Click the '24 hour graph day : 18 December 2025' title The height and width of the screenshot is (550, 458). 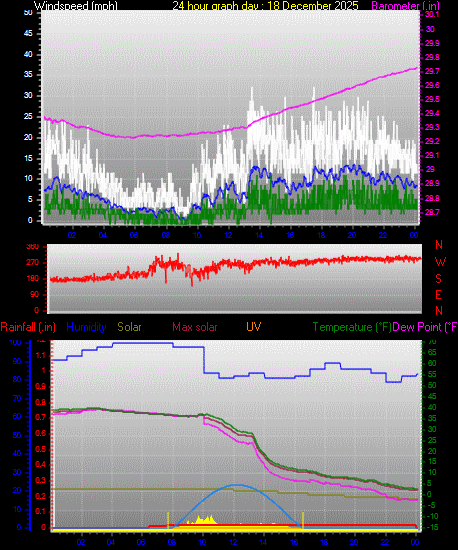coord(265,6)
